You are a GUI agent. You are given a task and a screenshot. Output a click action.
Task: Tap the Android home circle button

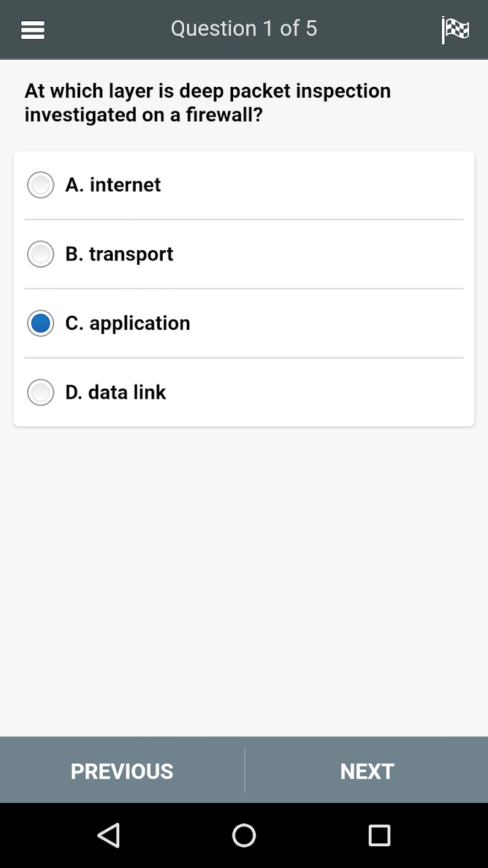(244, 835)
